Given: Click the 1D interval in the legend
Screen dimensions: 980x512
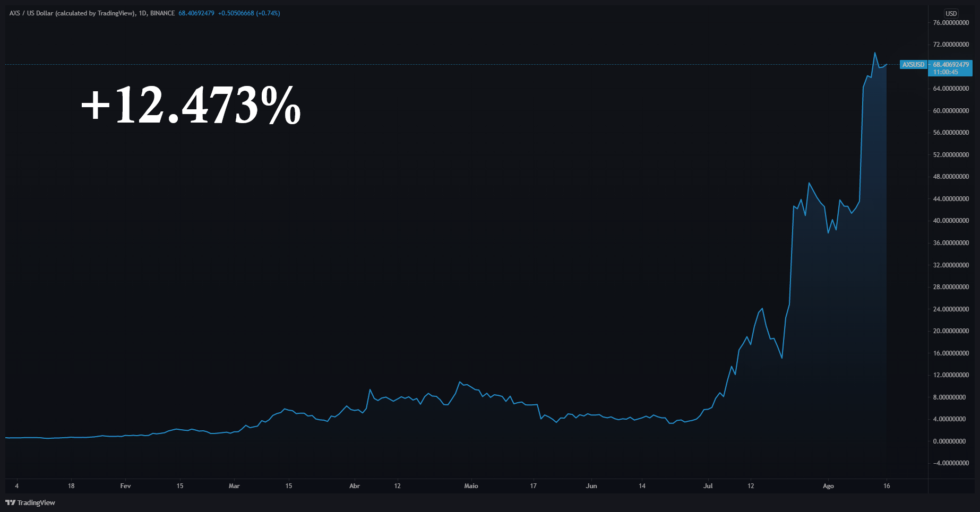Looking at the screenshot, I should [x=143, y=13].
